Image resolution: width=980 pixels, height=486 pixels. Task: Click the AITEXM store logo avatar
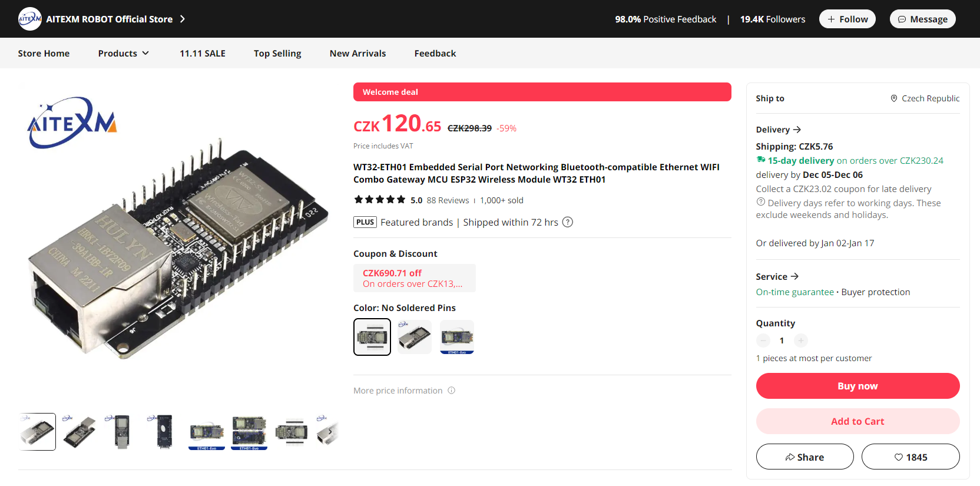click(x=30, y=19)
